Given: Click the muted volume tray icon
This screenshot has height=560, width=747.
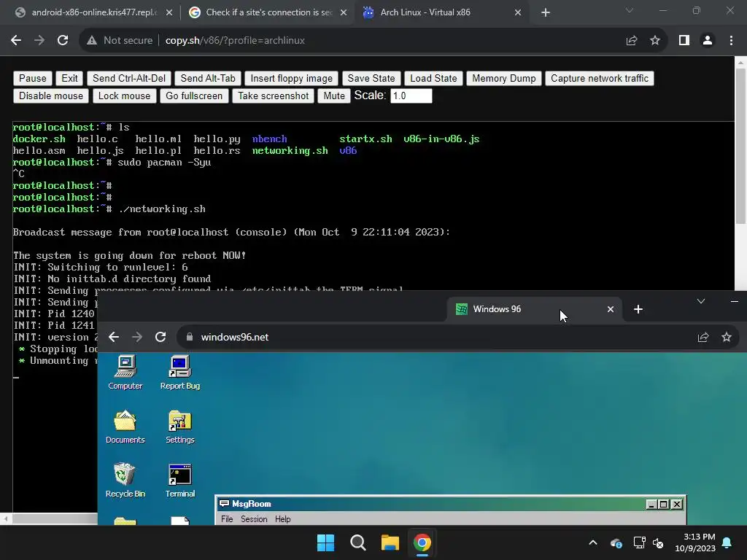Looking at the screenshot, I should [659, 542].
